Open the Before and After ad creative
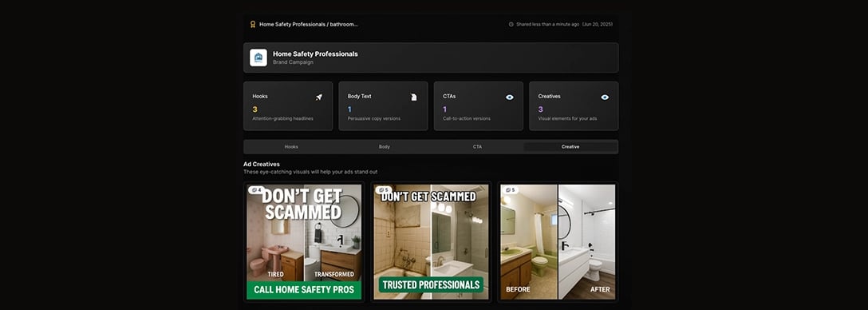 tap(558, 242)
